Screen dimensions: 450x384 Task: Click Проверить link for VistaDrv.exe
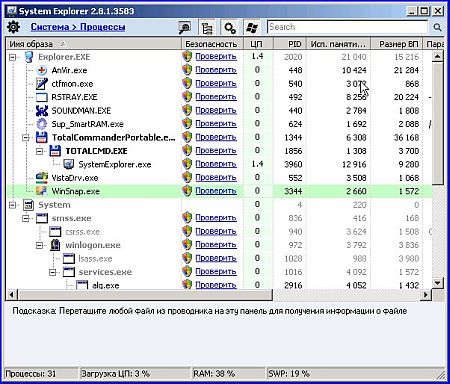[216, 177]
